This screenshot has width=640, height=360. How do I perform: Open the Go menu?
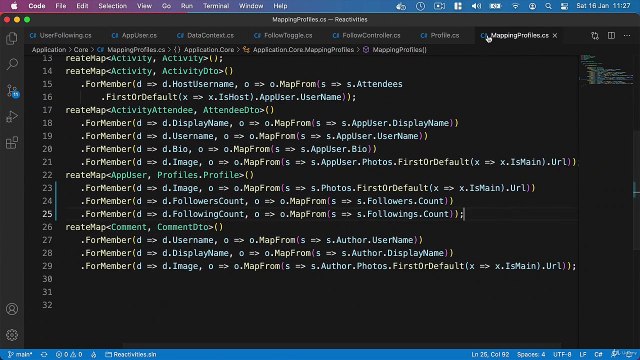tap(166, 6)
